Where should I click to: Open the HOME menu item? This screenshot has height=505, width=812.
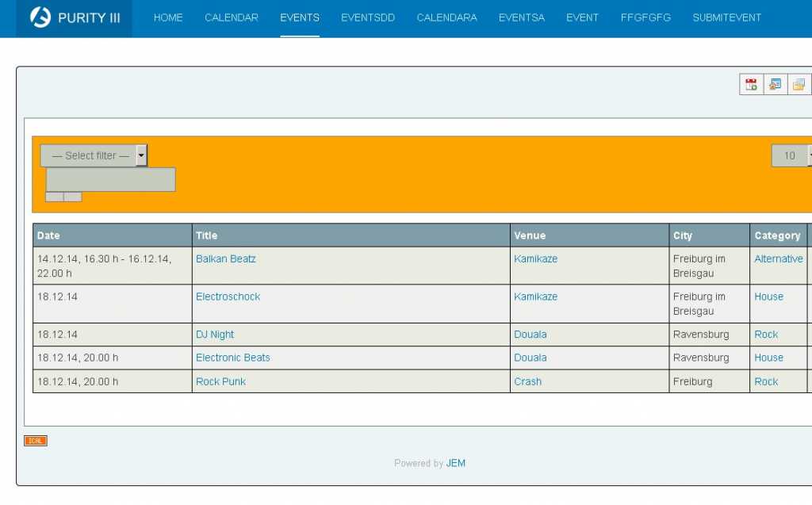tap(168, 18)
